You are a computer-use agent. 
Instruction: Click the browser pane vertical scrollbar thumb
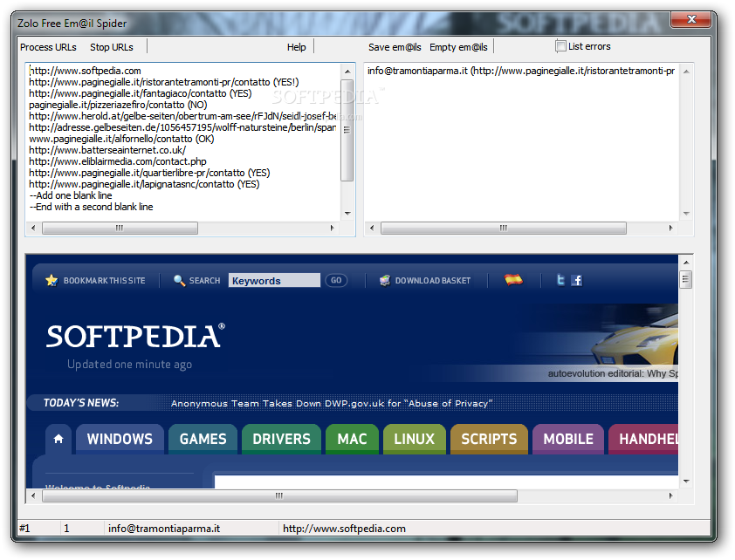686,279
